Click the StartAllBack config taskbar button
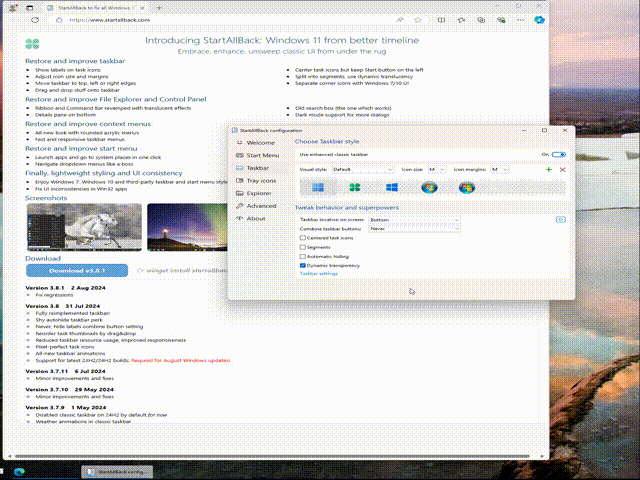Viewport: 640px width, 480px height. 117,472
